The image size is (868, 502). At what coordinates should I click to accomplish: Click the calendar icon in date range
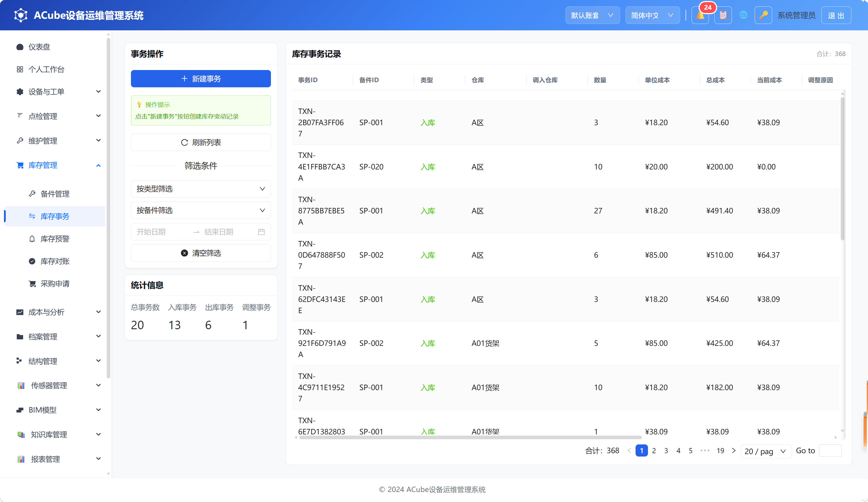(262, 232)
